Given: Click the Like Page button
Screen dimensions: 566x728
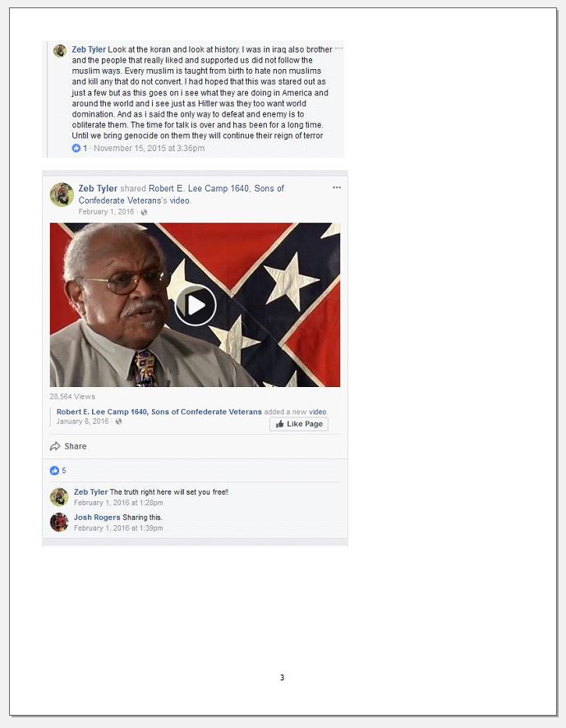Looking at the screenshot, I should [298, 424].
